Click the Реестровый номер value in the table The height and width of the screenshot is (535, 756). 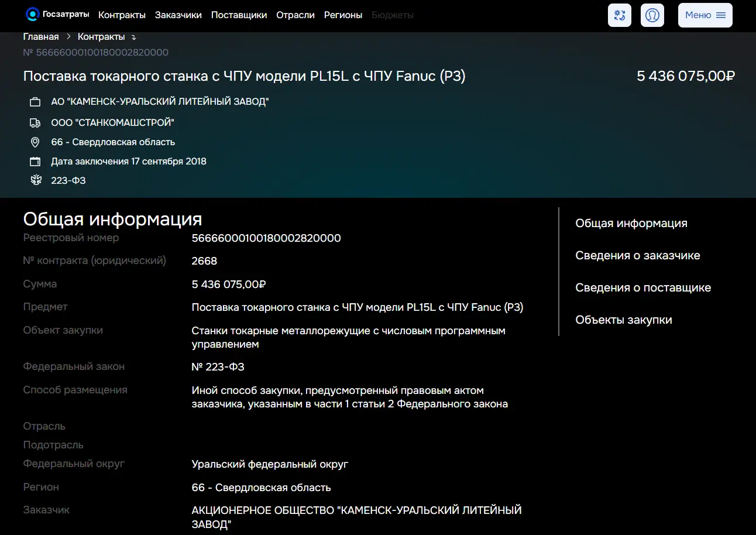[266, 238]
